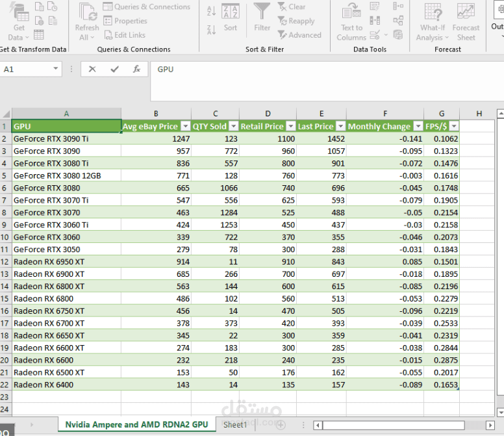The width and height of the screenshot is (504, 436).
Task: Click the Recent Sources icon
Action: click(x=53, y=6)
